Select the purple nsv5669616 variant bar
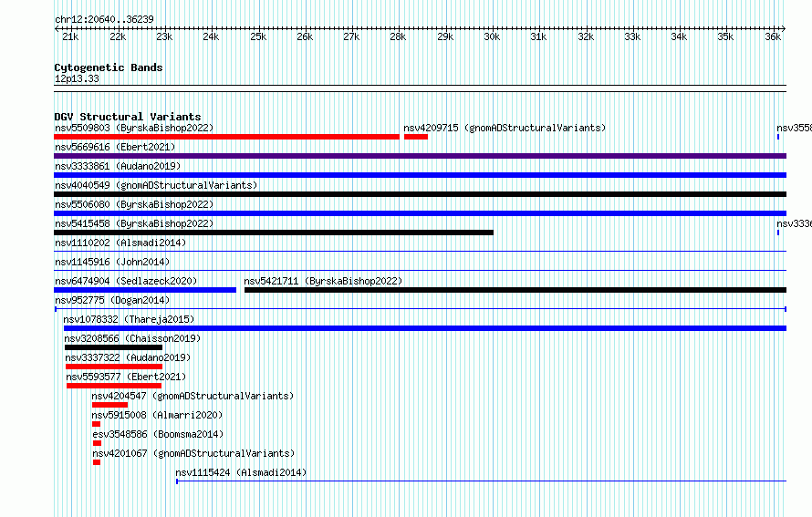 (420, 156)
